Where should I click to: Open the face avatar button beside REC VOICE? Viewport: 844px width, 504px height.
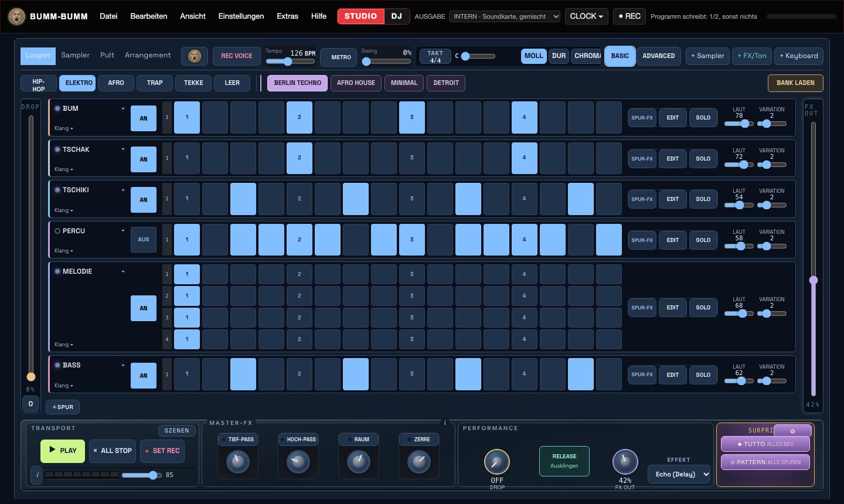point(195,56)
